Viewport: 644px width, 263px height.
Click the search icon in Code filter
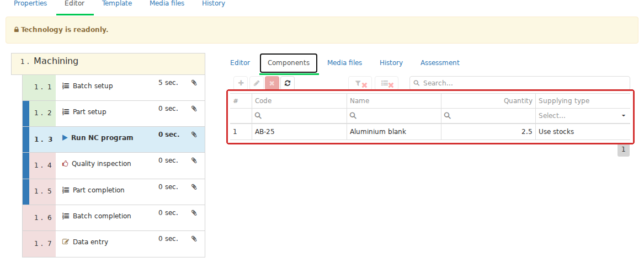(x=258, y=116)
